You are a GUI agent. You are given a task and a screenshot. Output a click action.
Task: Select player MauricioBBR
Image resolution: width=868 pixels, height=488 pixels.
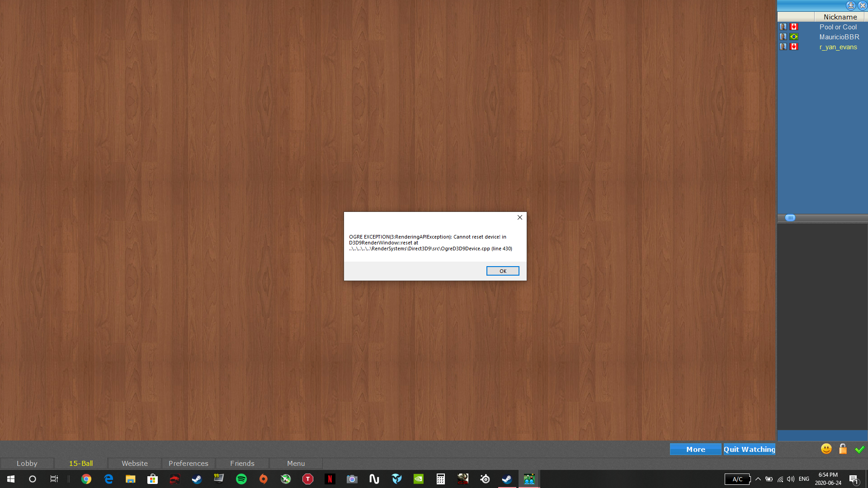click(839, 37)
